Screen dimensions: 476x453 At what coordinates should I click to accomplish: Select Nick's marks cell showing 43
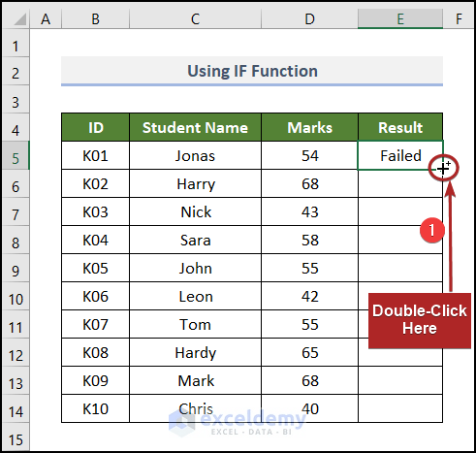pyautogui.click(x=309, y=211)
